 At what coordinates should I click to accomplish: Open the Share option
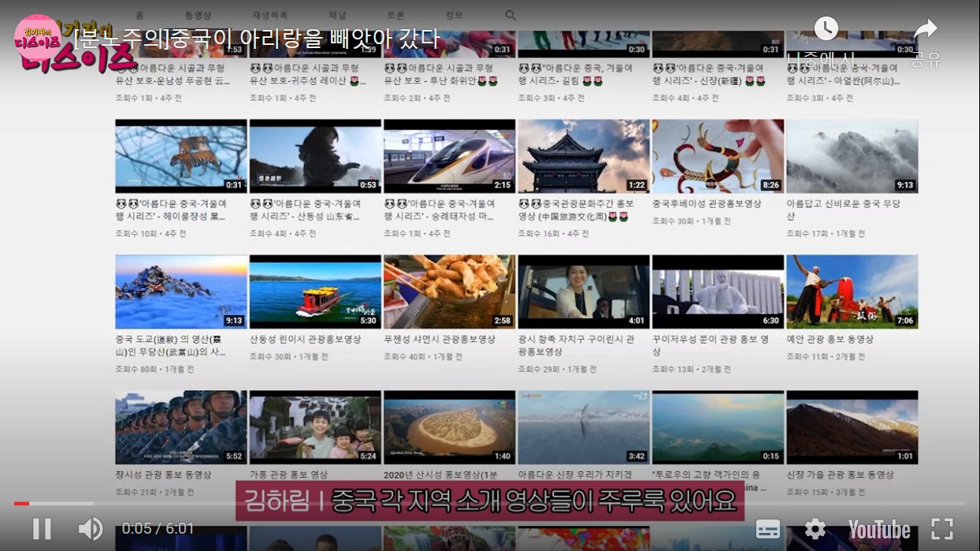[926, 30]
